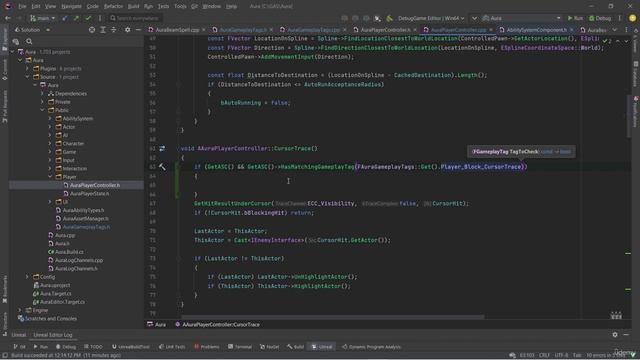Click the select opened file target icon
The width and height of the screenshot is (640, 360).
click(x=92, y=30)
